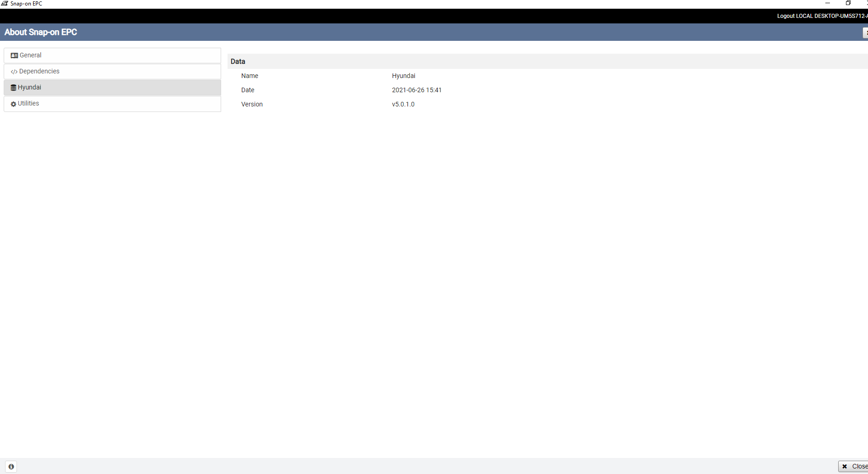This screenshot has height=474, width=868.
Task: Open the Utilities section
Action: tap(112, 104)
